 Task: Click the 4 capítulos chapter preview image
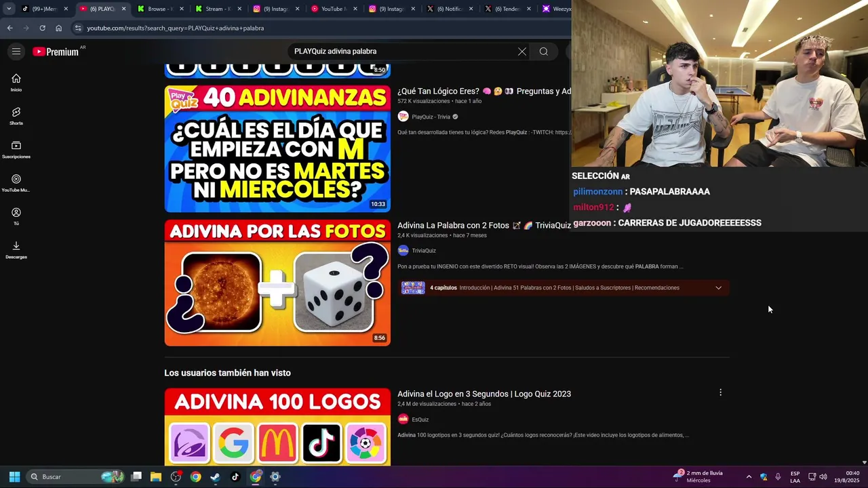(413, 287)
